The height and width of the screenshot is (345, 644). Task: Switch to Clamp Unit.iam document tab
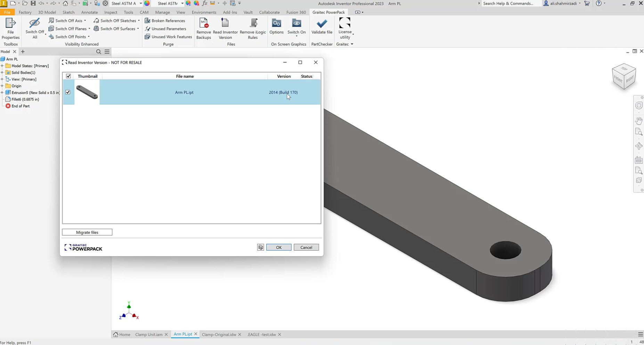[x=149, y=334]
